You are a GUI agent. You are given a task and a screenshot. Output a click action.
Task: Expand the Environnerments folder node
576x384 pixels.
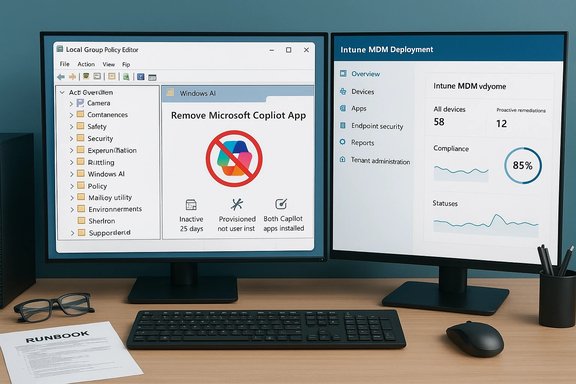72,210
